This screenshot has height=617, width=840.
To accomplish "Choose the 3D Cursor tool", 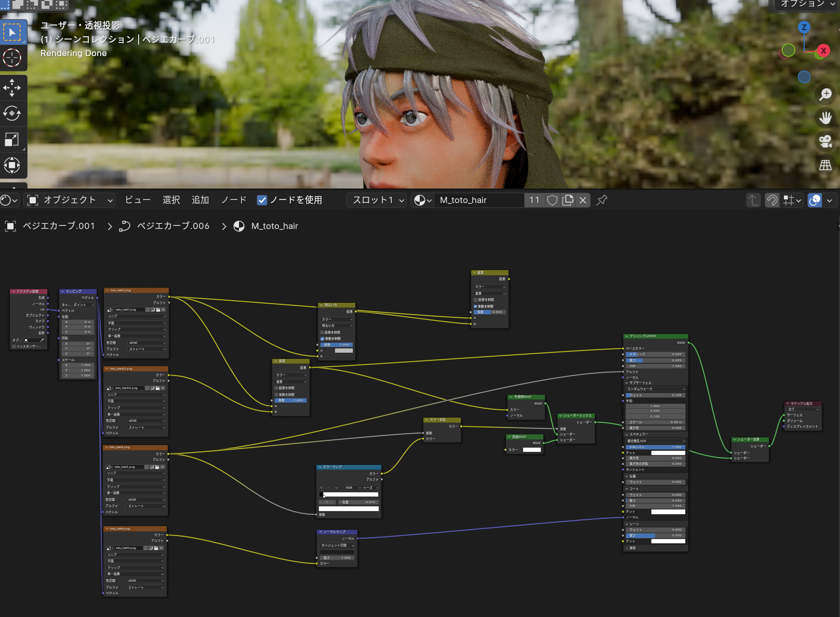I will click(12, 58).
